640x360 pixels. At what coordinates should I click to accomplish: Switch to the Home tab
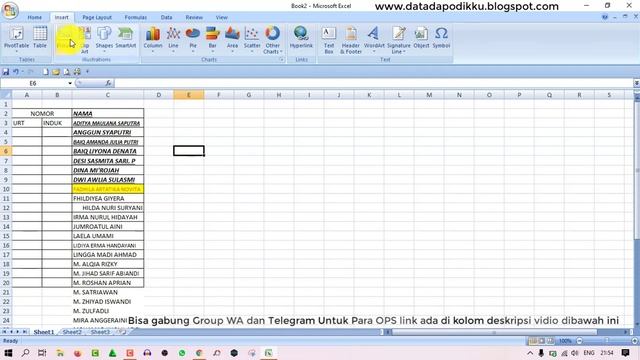click(x=35, y=18)
